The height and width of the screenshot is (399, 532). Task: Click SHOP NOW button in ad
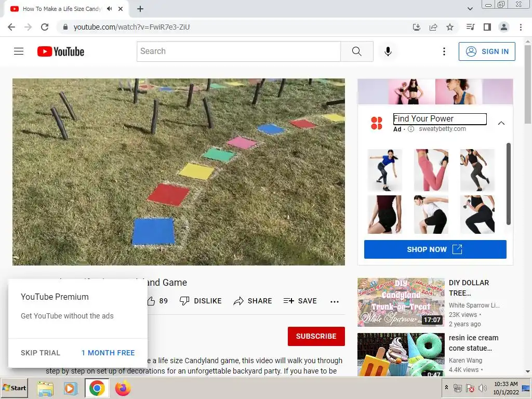click(435, 249)
